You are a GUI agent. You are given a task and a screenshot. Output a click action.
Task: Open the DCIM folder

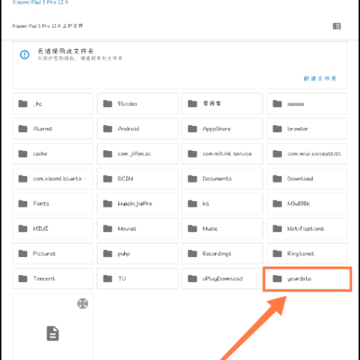(138, 179)
